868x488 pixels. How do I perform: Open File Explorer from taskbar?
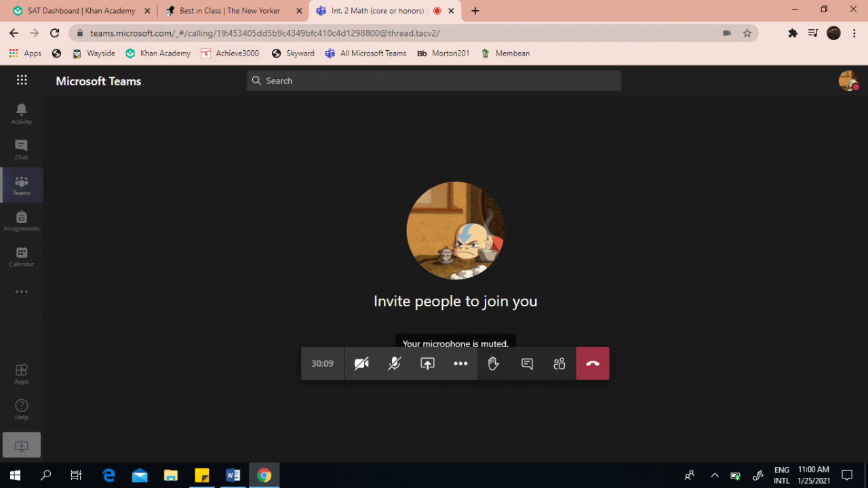(x=171, y=476)
